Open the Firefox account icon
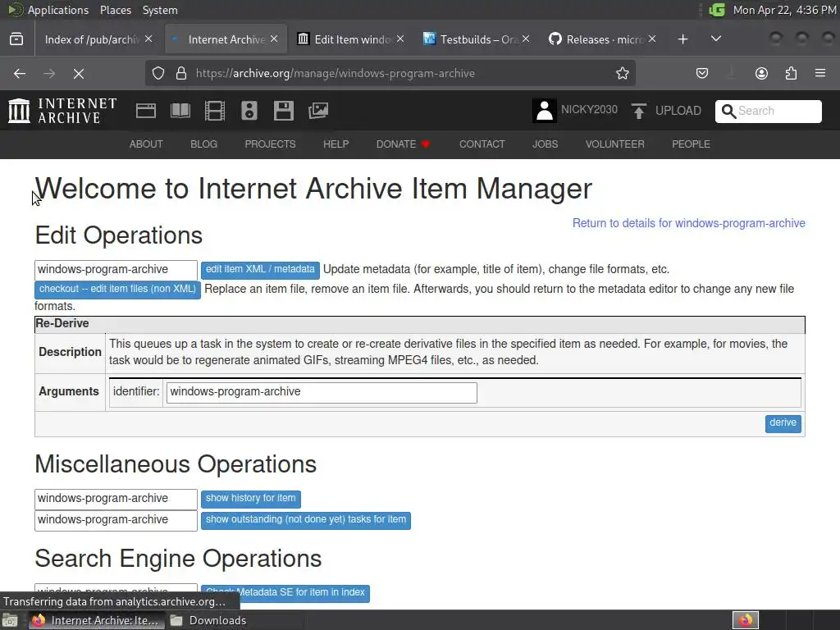This screenshot has height=630, width=840. tap(761, 73)
